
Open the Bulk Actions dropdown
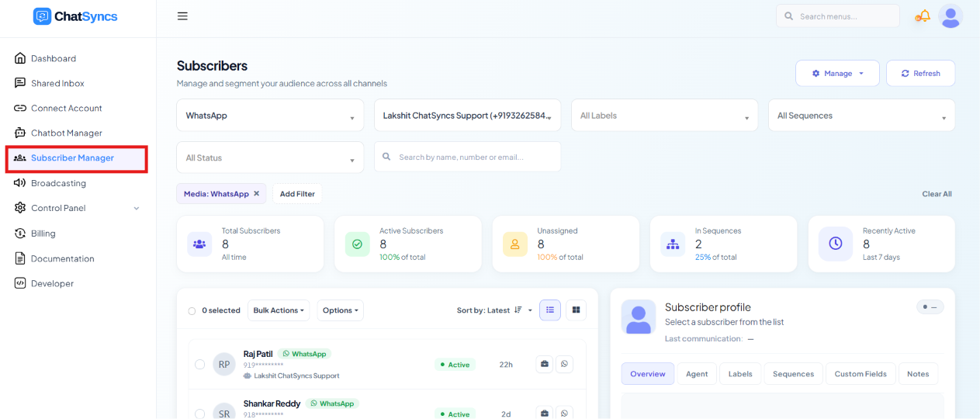point(279,310)
